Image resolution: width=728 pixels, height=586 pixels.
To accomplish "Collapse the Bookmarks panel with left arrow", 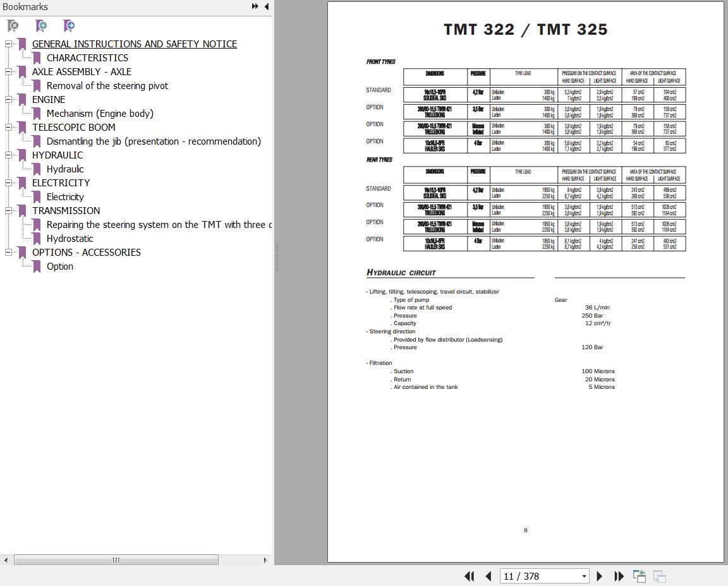I will (267, 6).
